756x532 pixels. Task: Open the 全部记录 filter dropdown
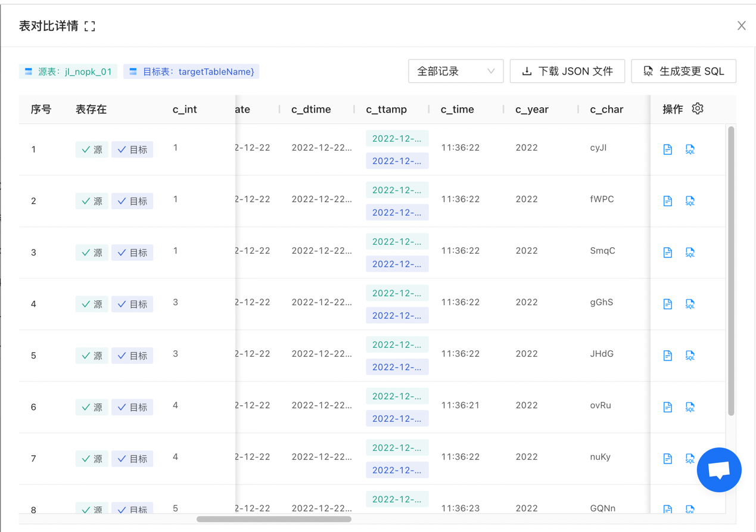click(x=456, y=71)
